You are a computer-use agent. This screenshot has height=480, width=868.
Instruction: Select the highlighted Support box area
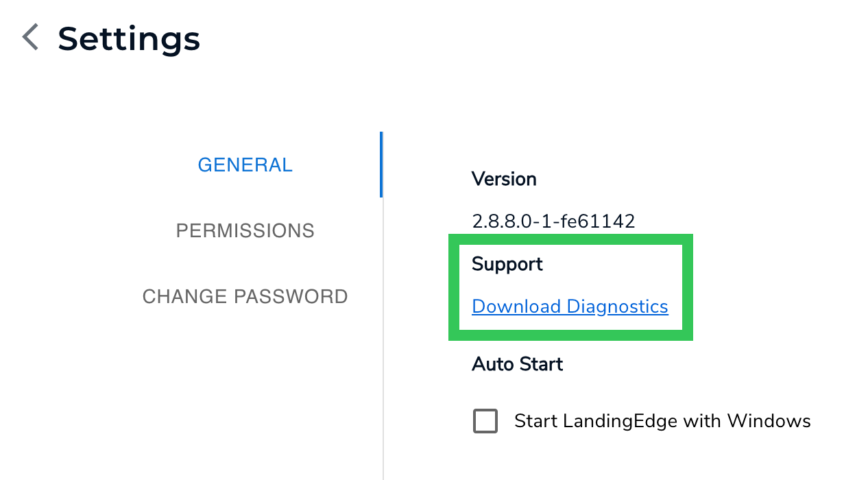point(570,287)
